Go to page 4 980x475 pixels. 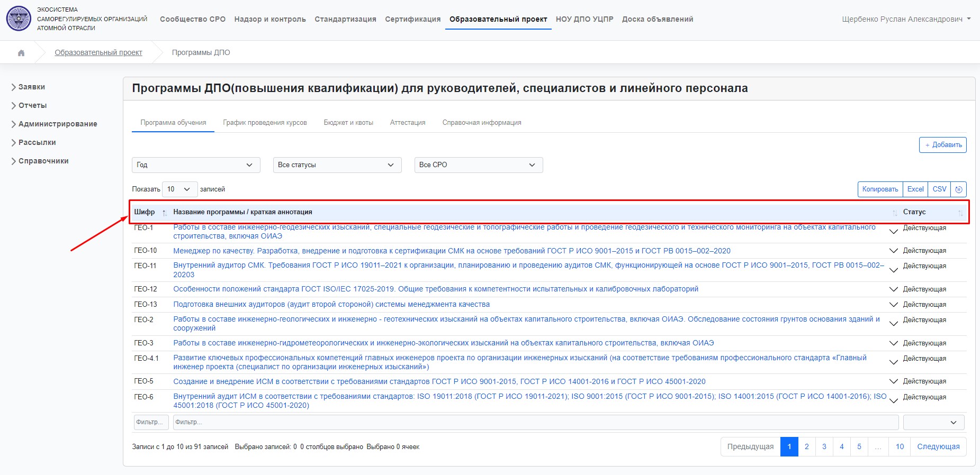coord(842,447)
